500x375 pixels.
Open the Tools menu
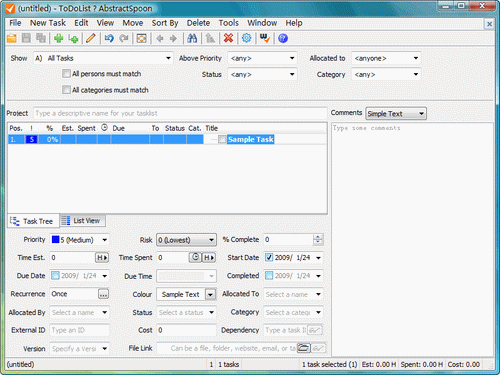coord(229,23)
